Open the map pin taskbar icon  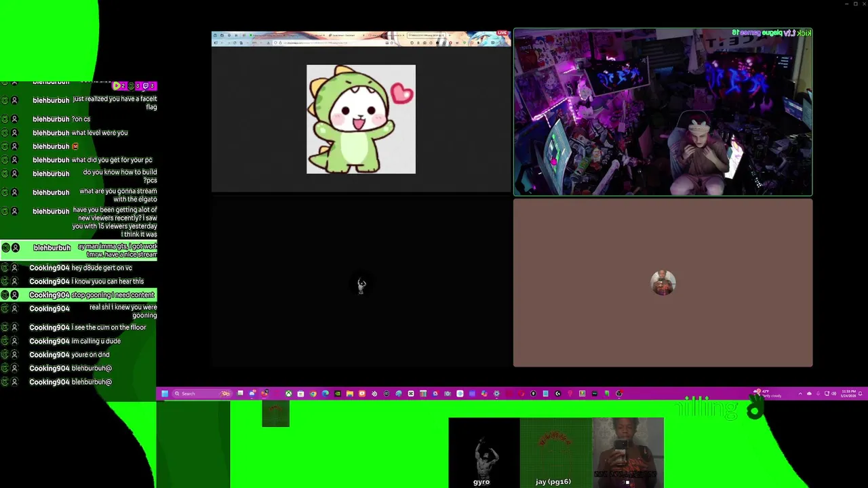[x=570, y=393]
